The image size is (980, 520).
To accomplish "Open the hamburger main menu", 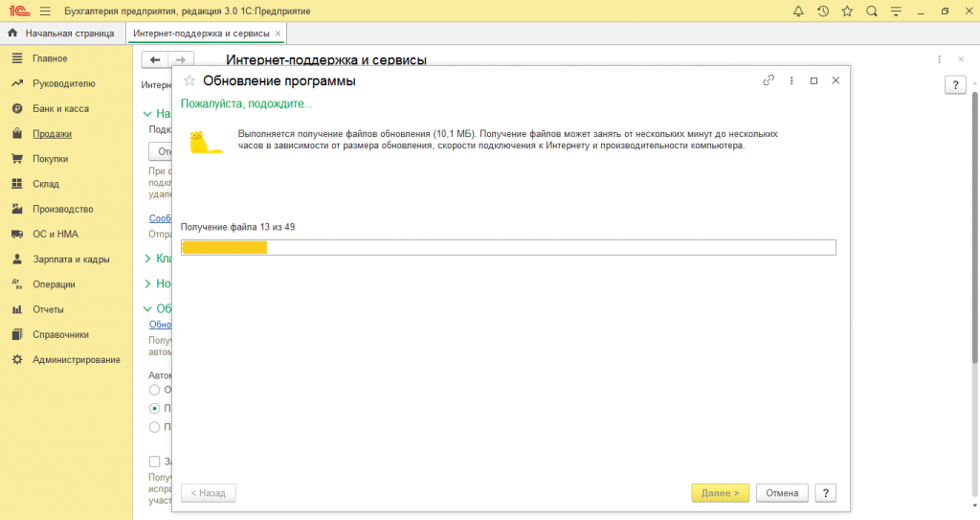I will coord(44,11).
